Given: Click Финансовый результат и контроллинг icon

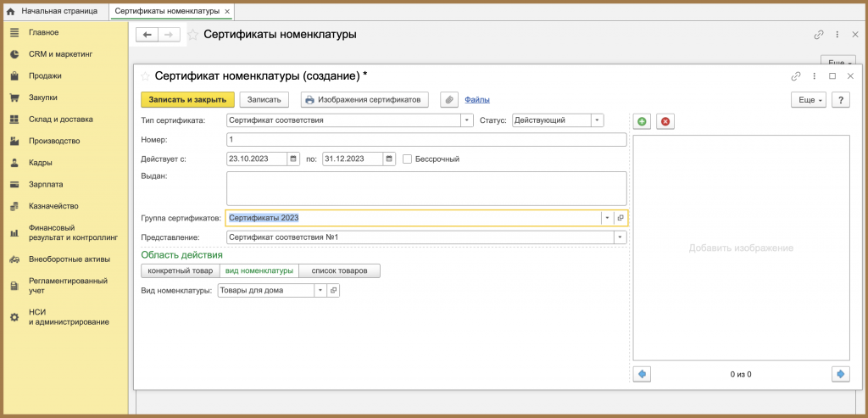Looking at the screenshot, I should pos(15,232).
